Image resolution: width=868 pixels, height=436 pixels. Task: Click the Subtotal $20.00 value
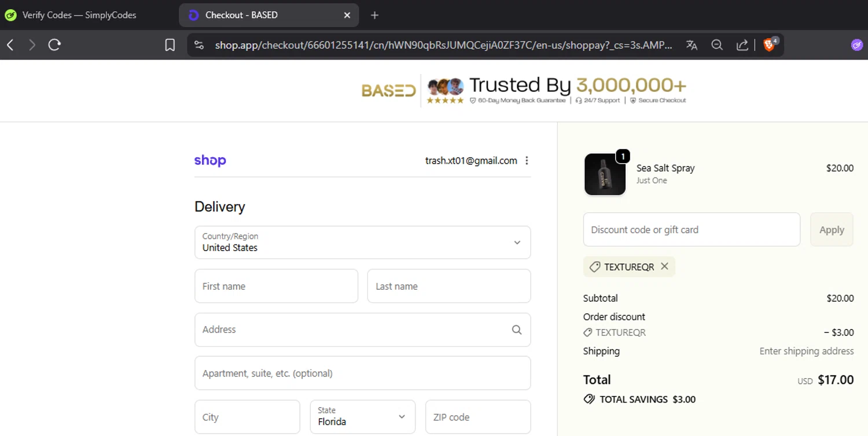(840, 298)
